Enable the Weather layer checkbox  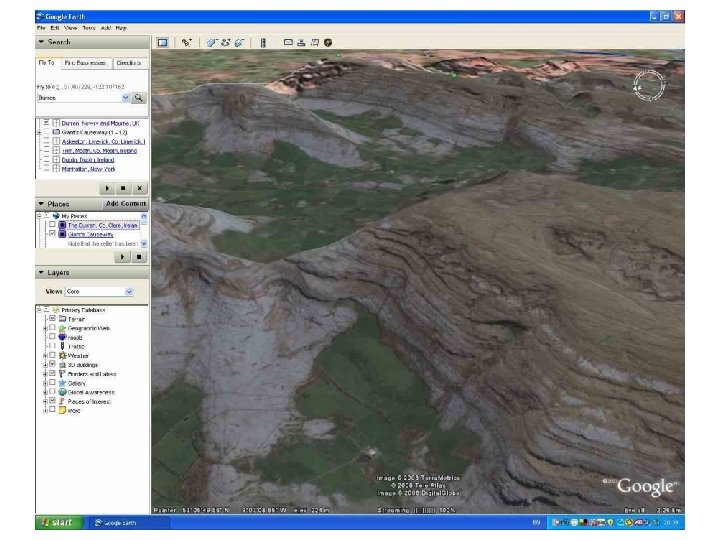pos(52,355)
